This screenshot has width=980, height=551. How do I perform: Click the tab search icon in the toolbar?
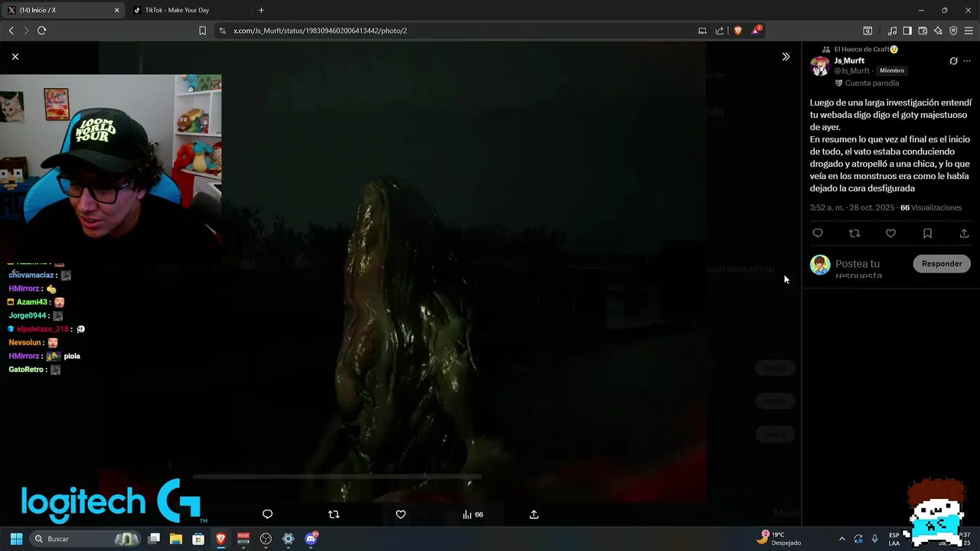click(x=867, y=31)
